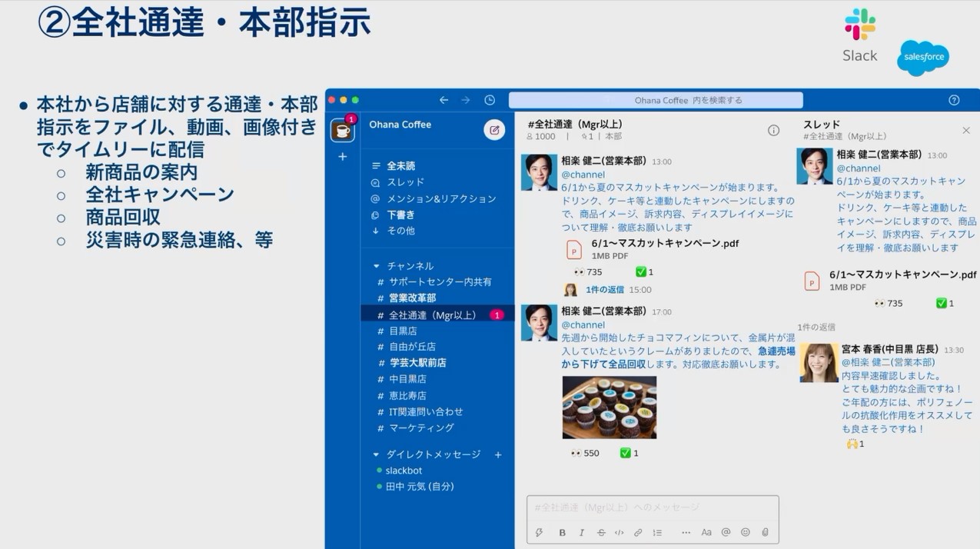
Task: Open 6/1〜マスカットキャンペーン.pdf in main channel
Action: 664,244
